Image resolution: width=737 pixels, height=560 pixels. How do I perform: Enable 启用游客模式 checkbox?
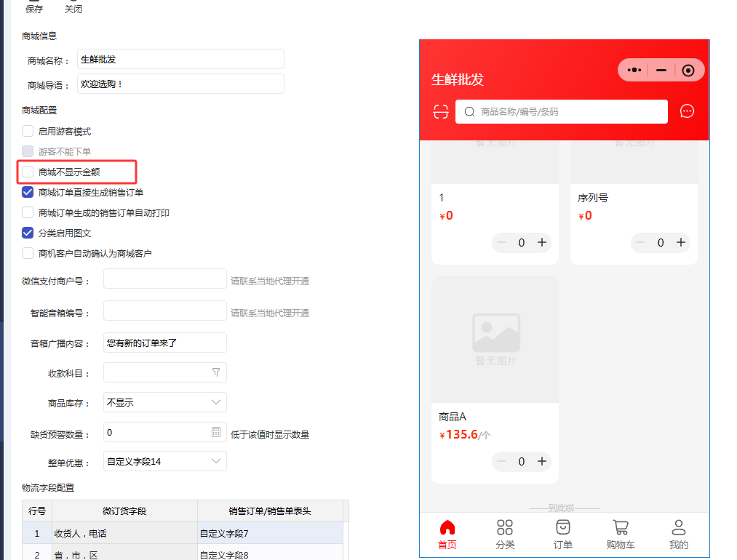pyautogui.click(x=28, y=132)
